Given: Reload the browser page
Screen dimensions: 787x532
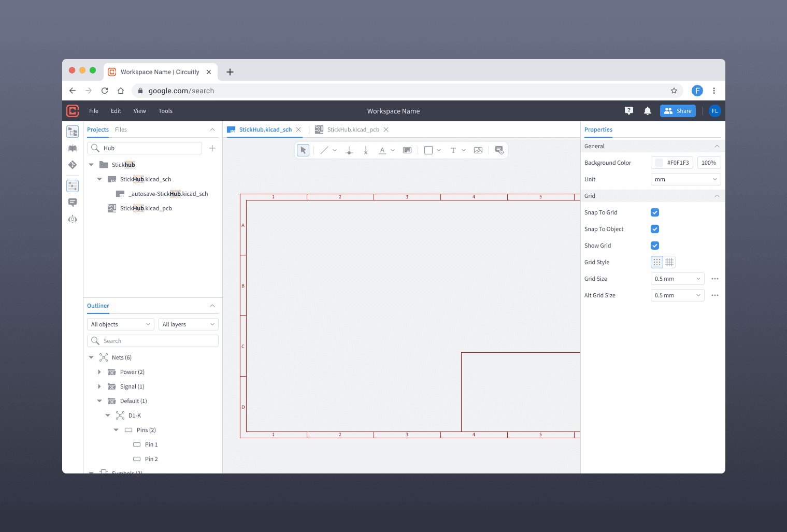Looking at the screenshot, I should [x=105, y=91].
